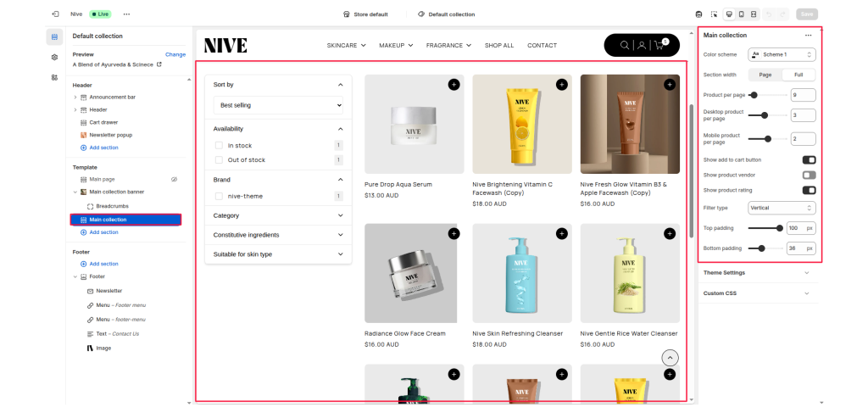Open the SKINCARE navigation menu
868x407 pixels.
pos(346,45)
